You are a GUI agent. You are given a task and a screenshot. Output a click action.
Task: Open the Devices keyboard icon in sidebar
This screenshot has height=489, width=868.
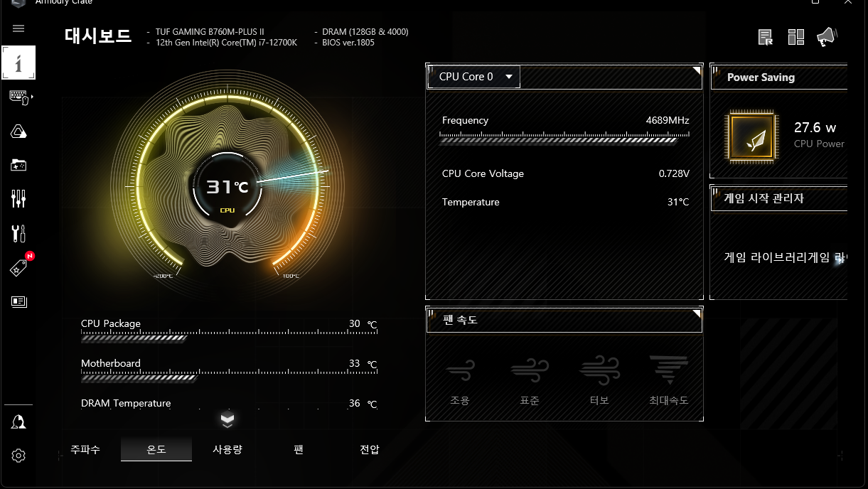[x=19, y=97]
